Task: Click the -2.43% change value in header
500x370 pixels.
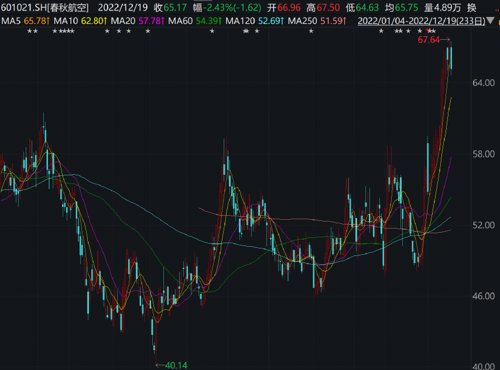Action: coord(217,7)
